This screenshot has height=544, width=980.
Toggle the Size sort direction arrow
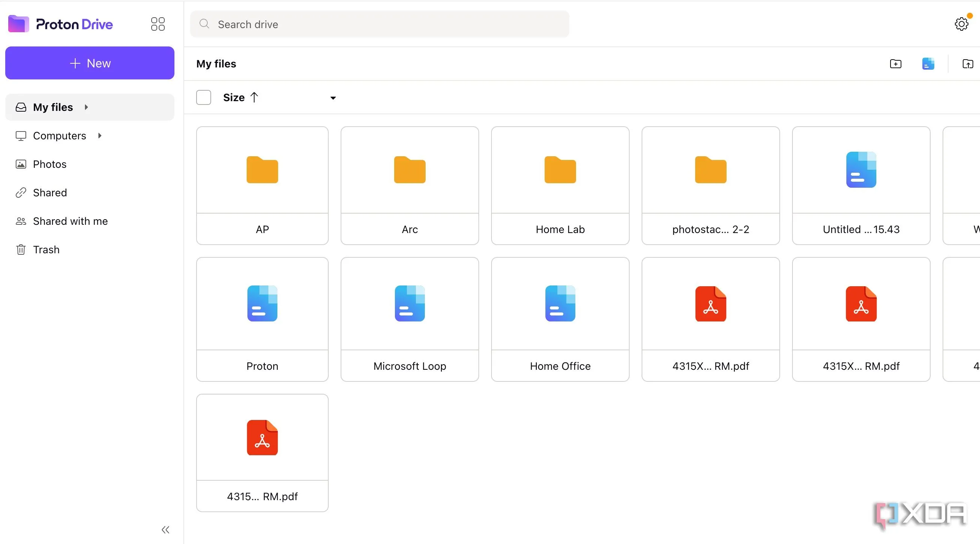[254, 97]
